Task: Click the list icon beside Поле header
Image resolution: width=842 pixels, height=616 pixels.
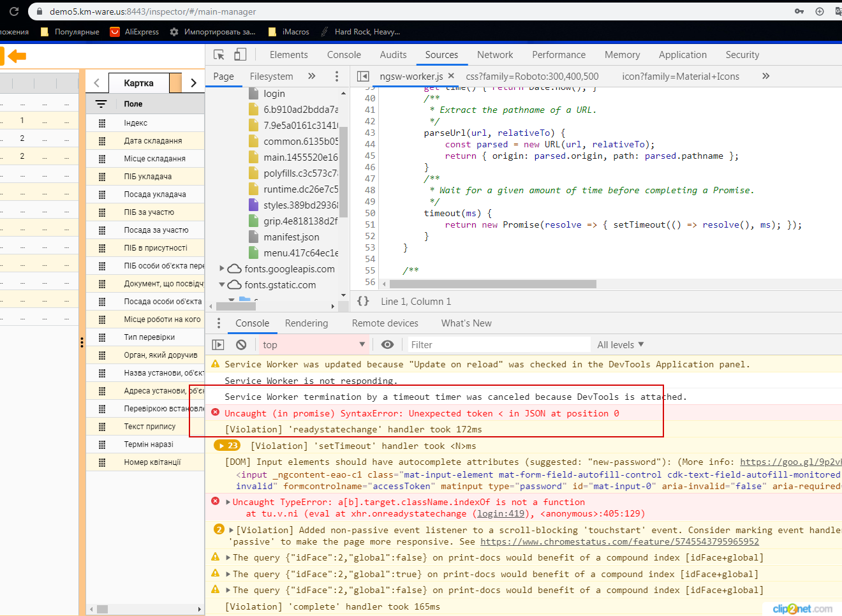Action: pos(101,104)
